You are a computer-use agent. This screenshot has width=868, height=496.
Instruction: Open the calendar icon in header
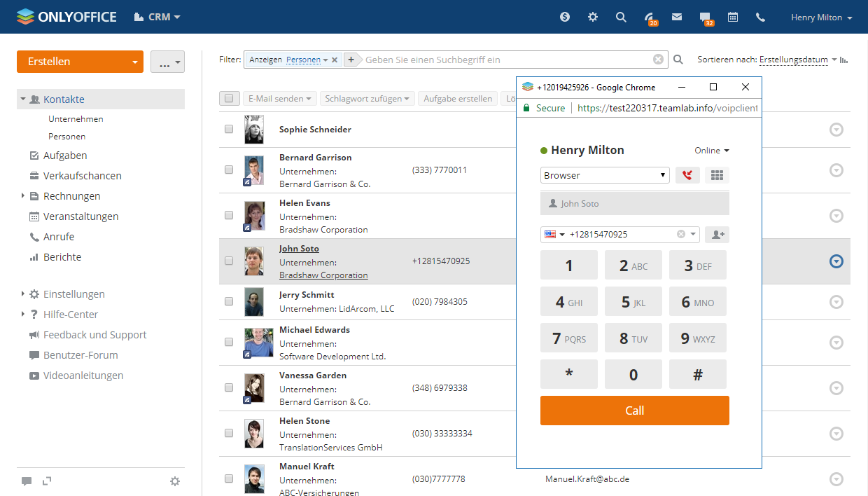[x=733, y=17]
